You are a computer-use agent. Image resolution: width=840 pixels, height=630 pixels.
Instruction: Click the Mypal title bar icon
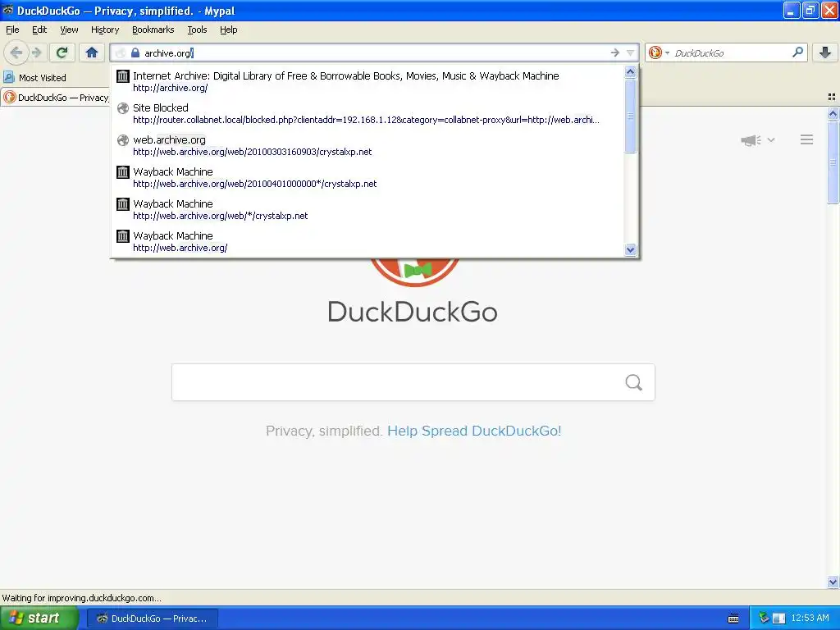pos(8,10)
